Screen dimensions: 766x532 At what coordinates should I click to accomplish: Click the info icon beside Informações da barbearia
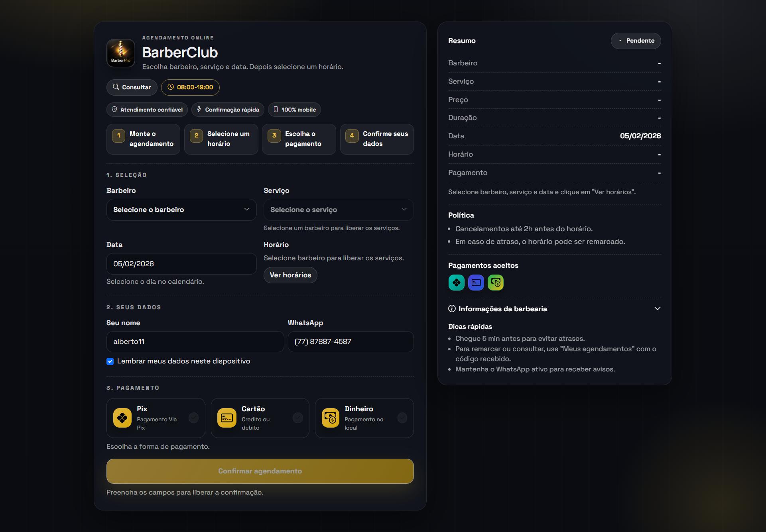click(451, 308)
